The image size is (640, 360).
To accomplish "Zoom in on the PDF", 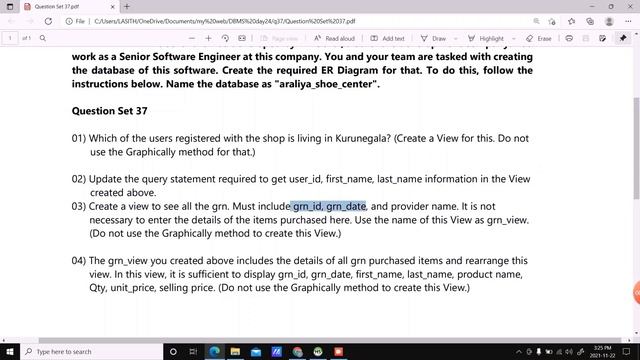I will pyautogui.click(x=208, y=38).
